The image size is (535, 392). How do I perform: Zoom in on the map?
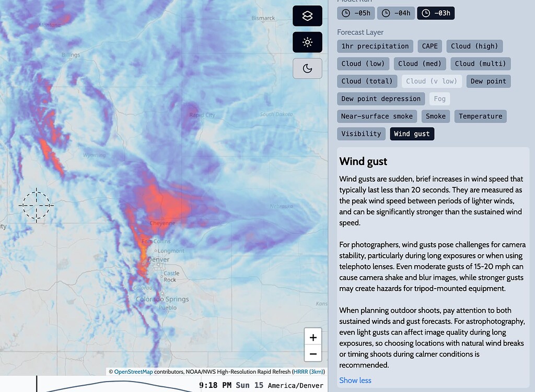click(x=312, y=337)
